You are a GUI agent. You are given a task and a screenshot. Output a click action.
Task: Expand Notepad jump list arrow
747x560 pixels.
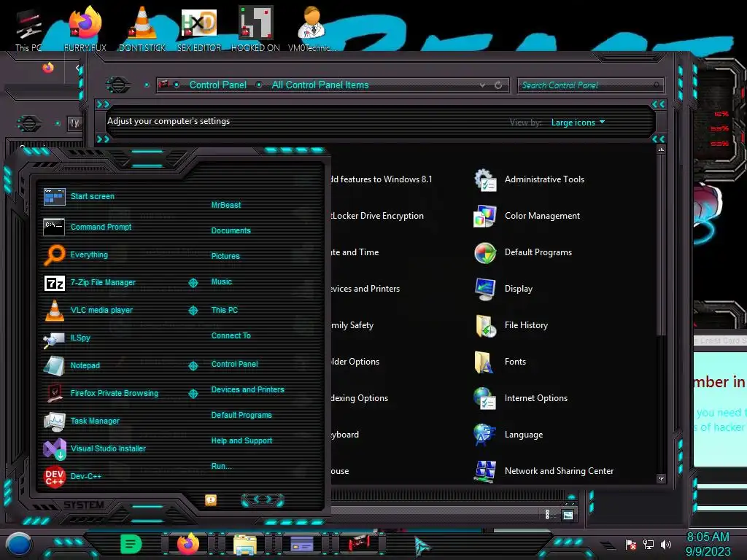193,366
